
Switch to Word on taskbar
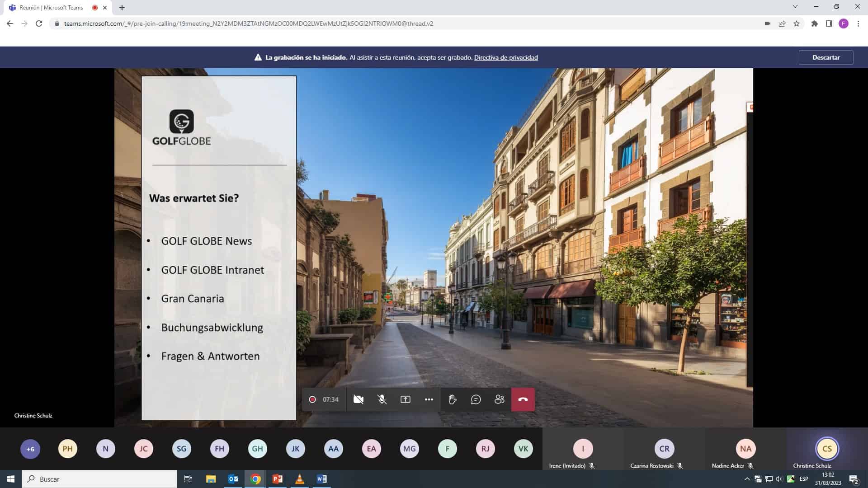[x=322, y=479]
